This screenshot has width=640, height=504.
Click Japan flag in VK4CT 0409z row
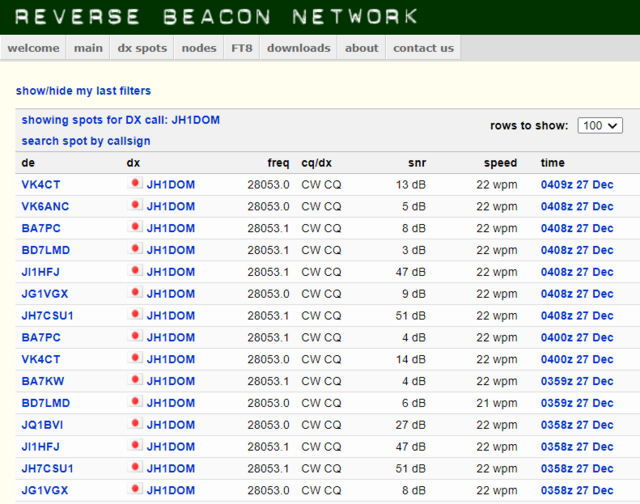click(x=134, y=183)
